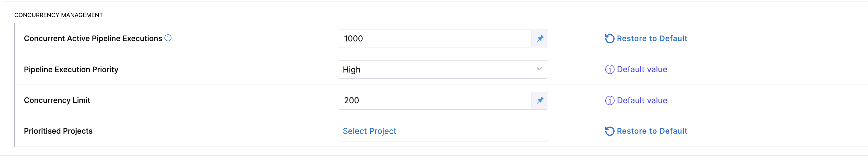Focus the Concurrency Limit field containing 200
Image resolution: width=868 pixels, height=156 pixels.
tap(434, 101)
